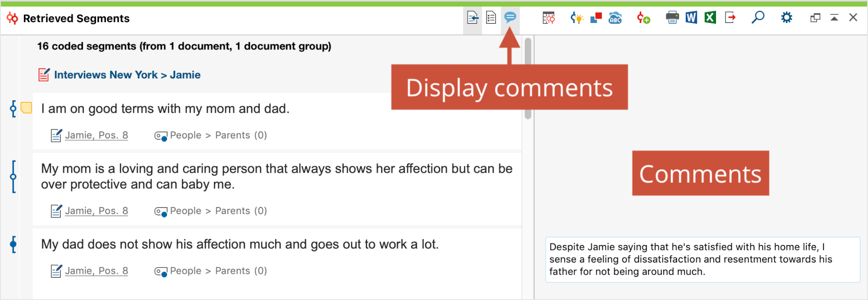Open the search magnifying glass

[758, 17]
